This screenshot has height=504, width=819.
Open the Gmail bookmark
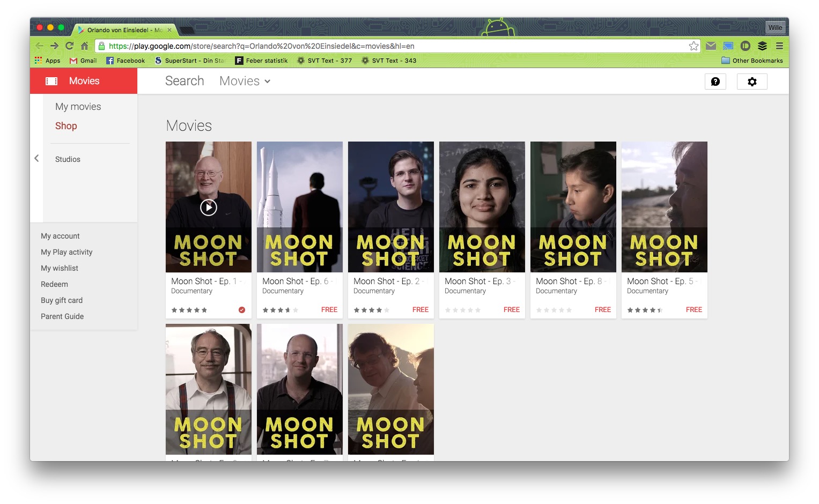point(83,61)
